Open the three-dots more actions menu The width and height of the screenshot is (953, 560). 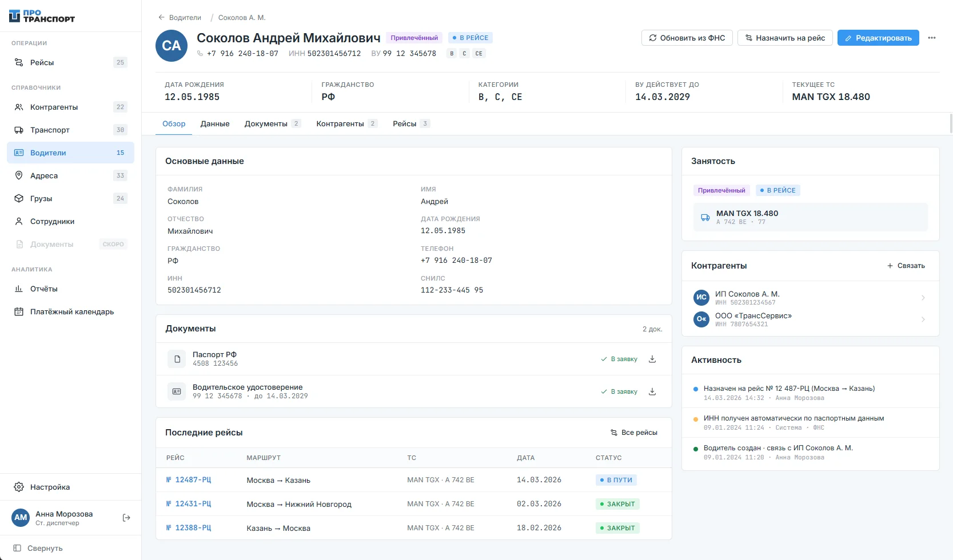click(x=932, y=38)
